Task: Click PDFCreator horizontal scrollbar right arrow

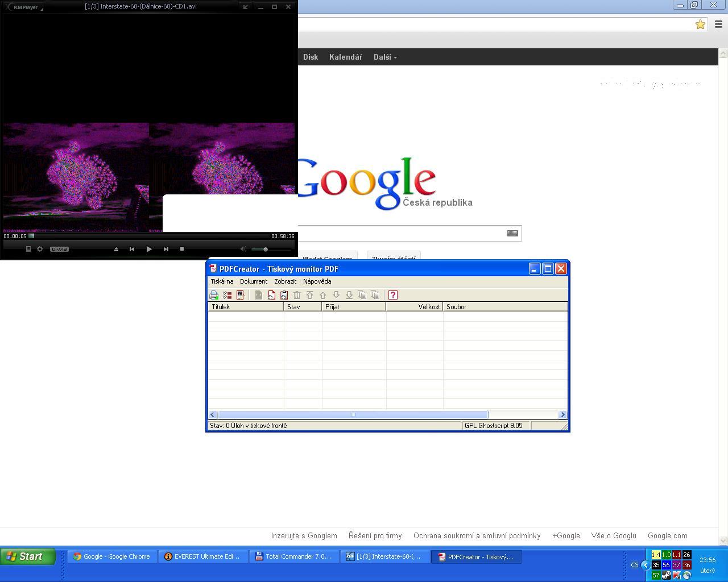Action: 562,415
